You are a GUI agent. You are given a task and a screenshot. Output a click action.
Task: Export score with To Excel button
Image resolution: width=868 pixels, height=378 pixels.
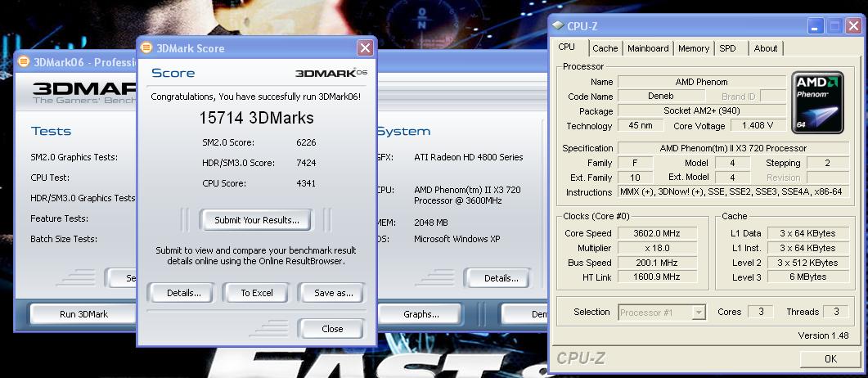point(256,293)
